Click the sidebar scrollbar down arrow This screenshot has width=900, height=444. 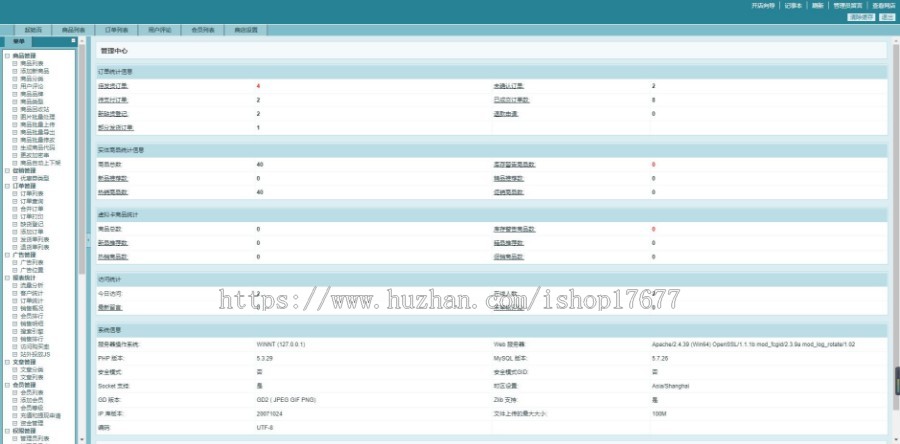[x=82, y=439]
